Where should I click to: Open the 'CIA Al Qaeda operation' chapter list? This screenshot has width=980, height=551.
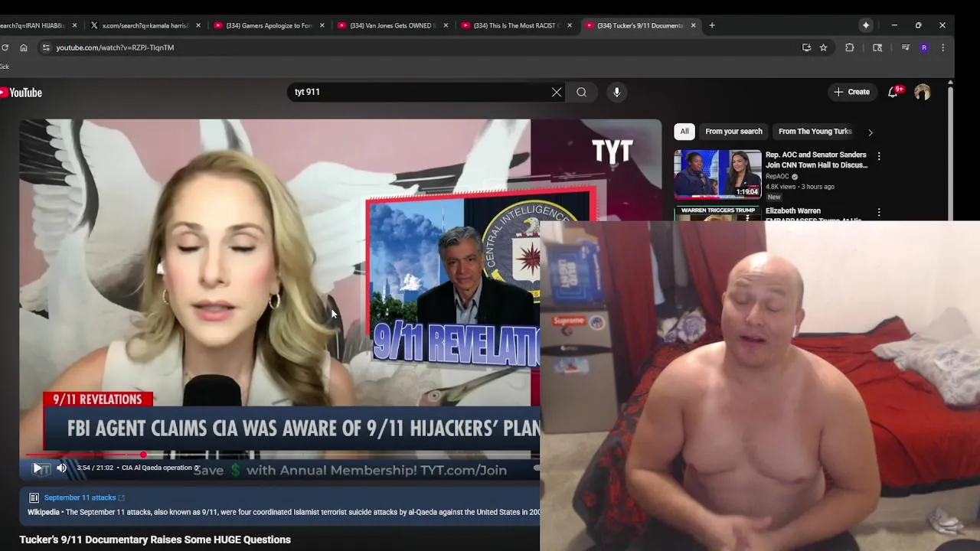[x=159, y=468]
